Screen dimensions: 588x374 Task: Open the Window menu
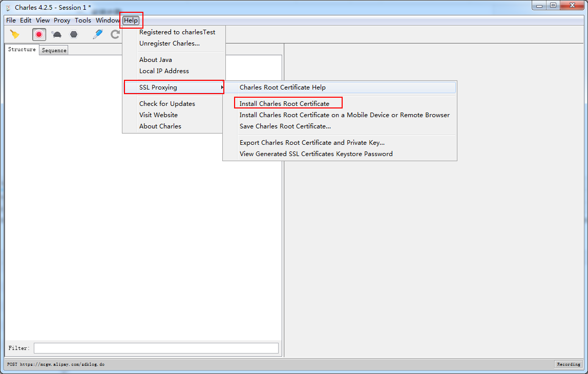coord(108,20)
